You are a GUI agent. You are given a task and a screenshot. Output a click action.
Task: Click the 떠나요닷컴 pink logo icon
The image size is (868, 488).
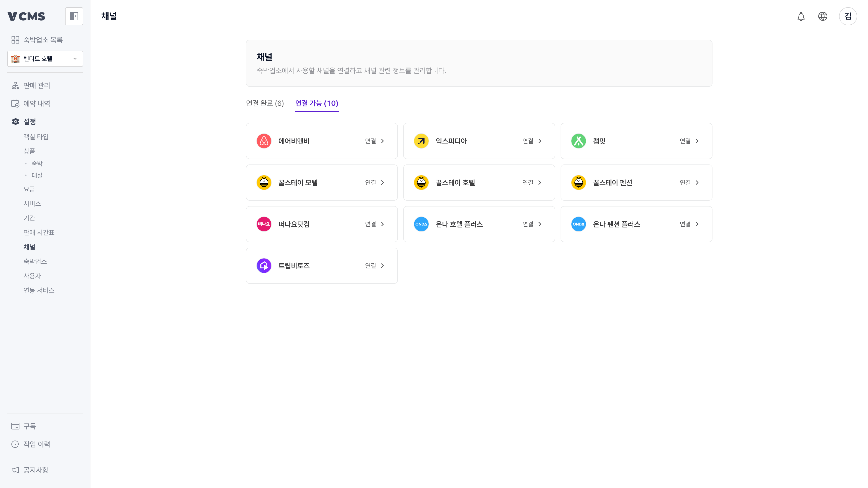click(264, 224)
